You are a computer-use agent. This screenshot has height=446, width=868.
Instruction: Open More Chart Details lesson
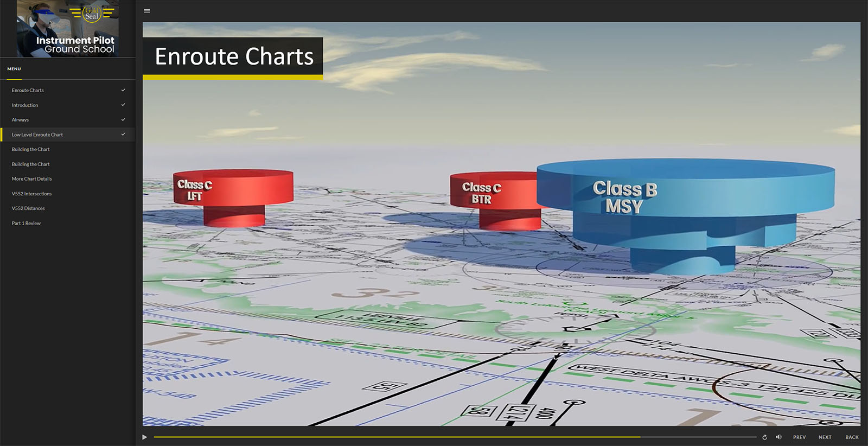(32, 179)
